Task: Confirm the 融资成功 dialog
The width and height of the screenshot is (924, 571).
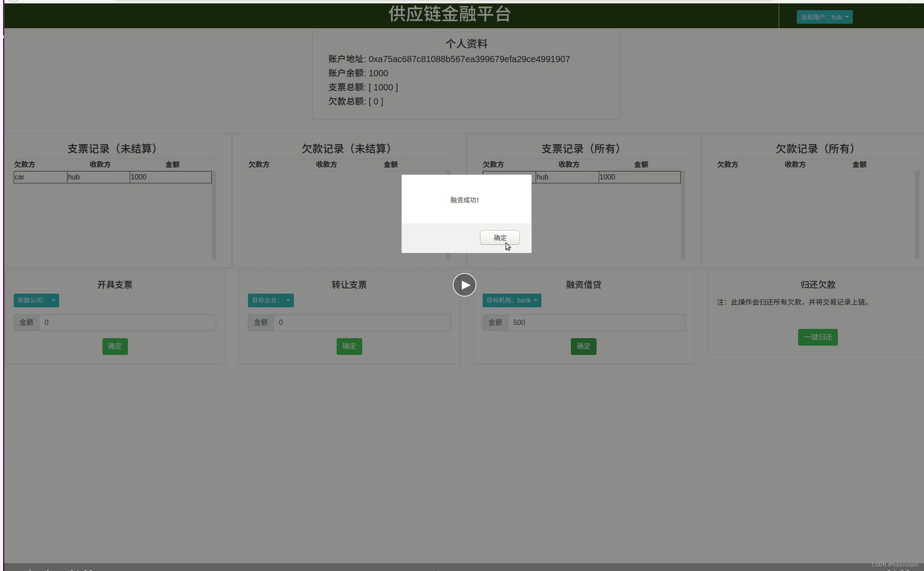Action: (499, 237)
